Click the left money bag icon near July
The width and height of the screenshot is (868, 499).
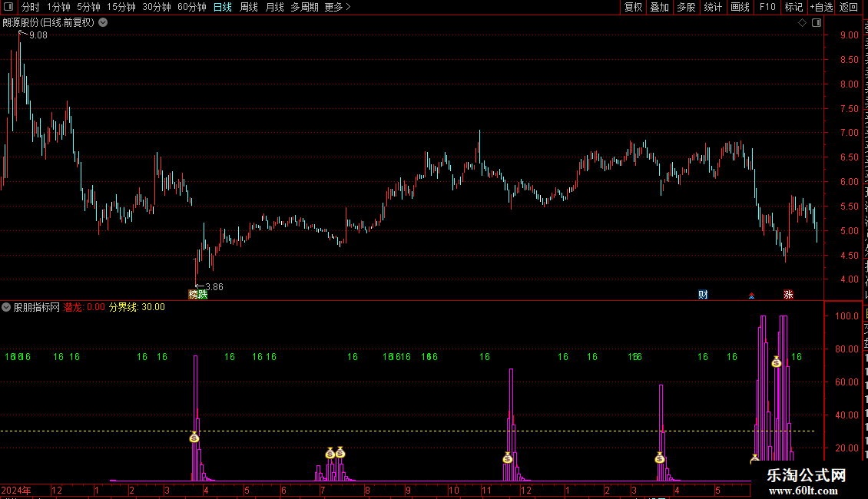point(330,453)
